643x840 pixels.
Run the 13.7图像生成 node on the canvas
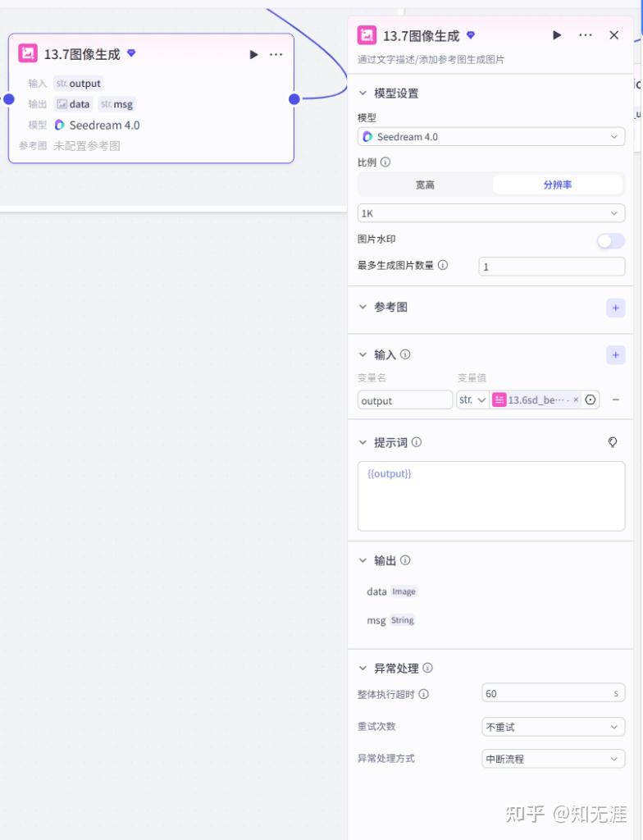(x=254, y=55)
